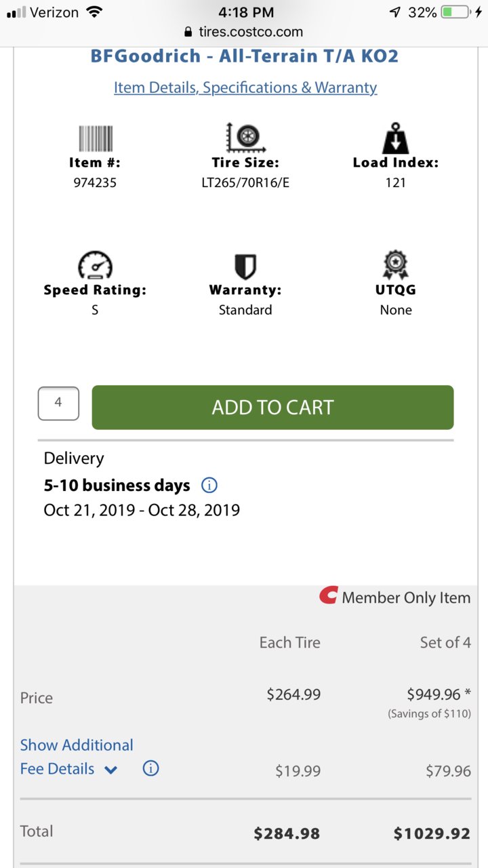Tap the barcode Item # icon

click(95, 138)
